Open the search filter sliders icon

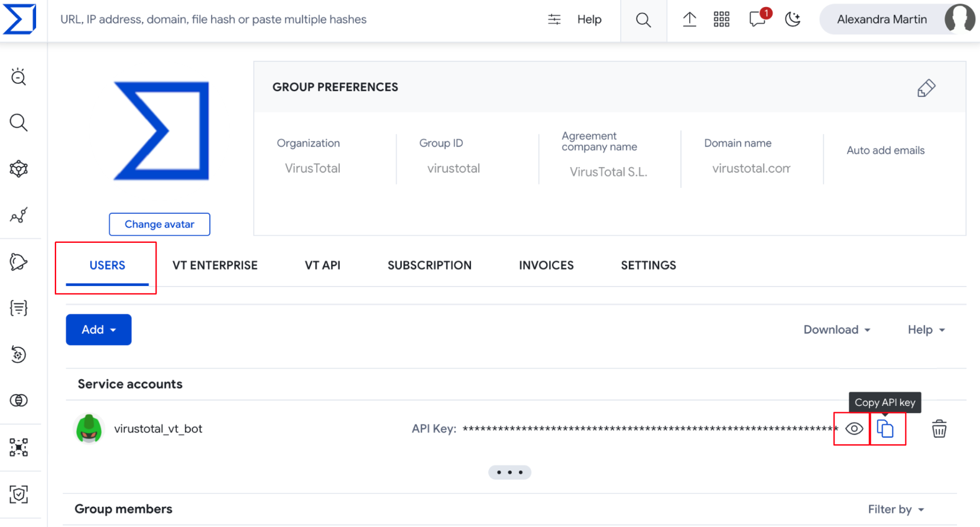tap(554, 19)
